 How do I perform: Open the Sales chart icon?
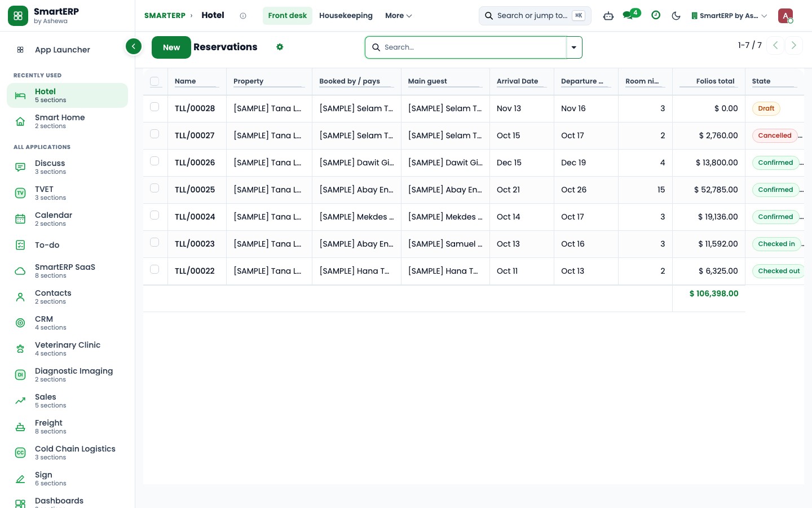[x=20, y=401]
